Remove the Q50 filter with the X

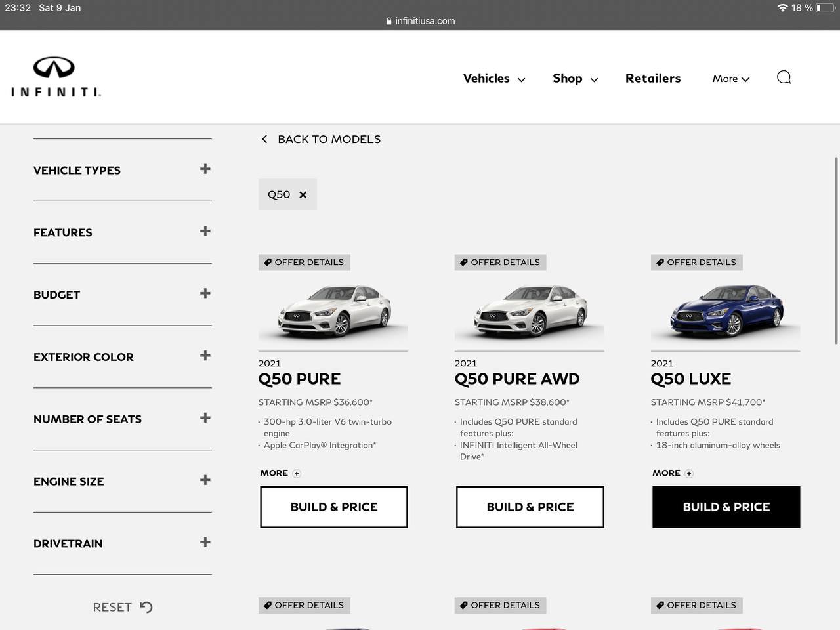[303, 194]
